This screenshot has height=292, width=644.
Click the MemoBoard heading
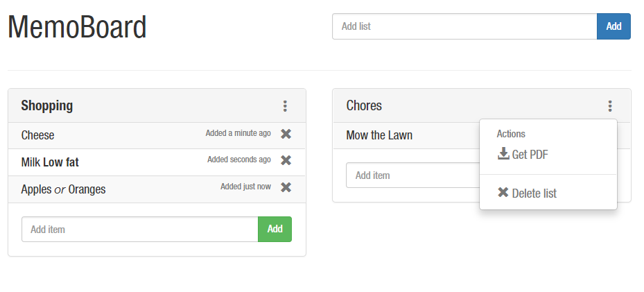[77, 28]
